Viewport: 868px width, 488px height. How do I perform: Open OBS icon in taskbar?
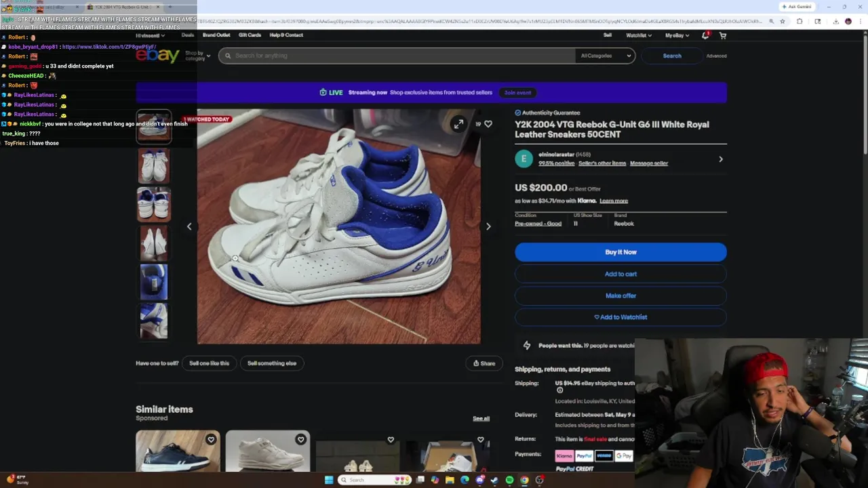coord(540,480)
